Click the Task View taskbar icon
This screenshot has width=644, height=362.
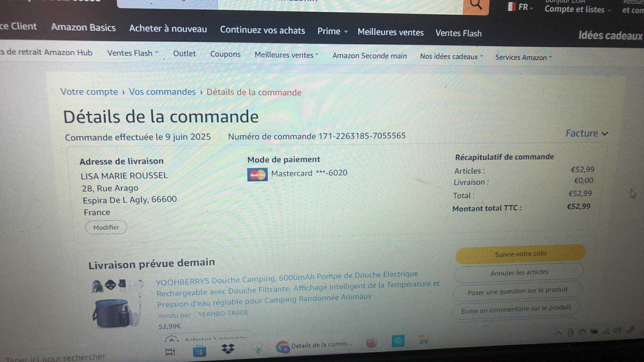[x=170, y=352]
